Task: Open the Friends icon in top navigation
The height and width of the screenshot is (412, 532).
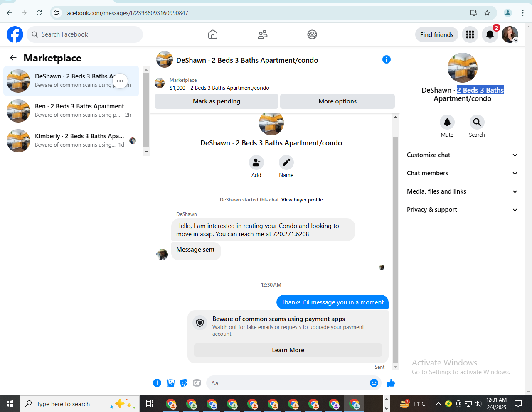Action: [263, 34]
